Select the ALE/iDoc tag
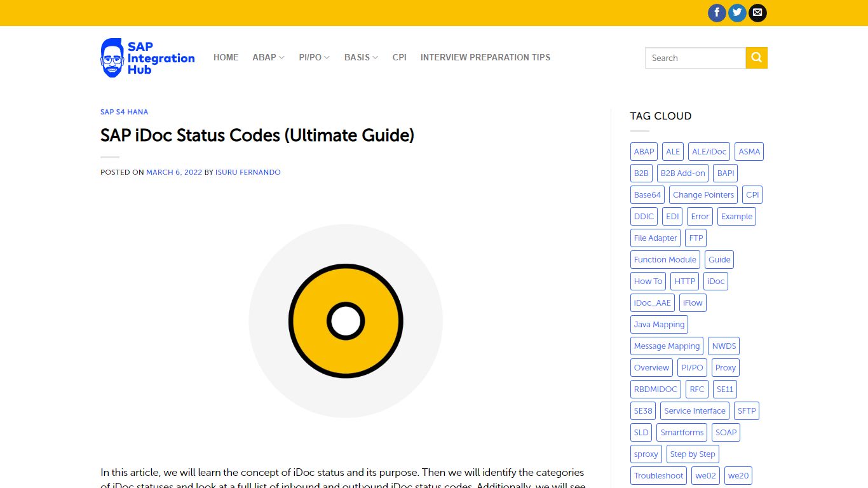Image resolution: width=868 pixels, height=488 pixels. [709, 152]
